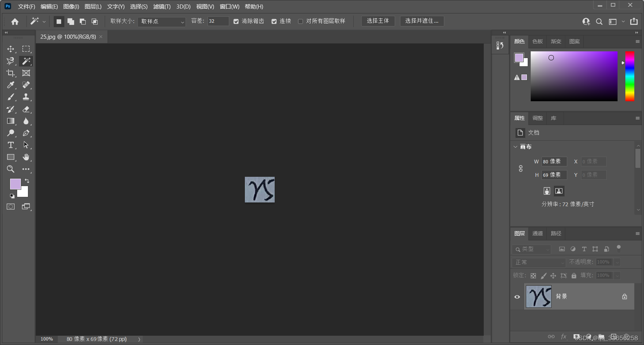Image resolution: width=644 pixels, height=345 pixels.
Task: Open the workspace switcher dropdown arrow
Action: point(623,22)
